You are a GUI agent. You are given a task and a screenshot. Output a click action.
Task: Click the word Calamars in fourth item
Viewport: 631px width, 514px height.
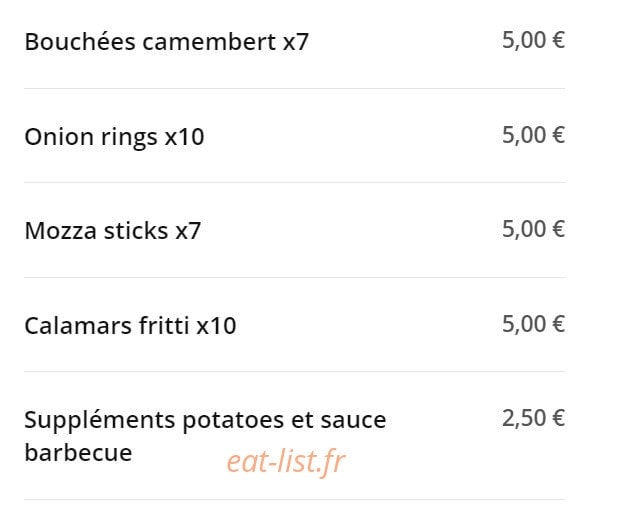[x=78, y=326]
